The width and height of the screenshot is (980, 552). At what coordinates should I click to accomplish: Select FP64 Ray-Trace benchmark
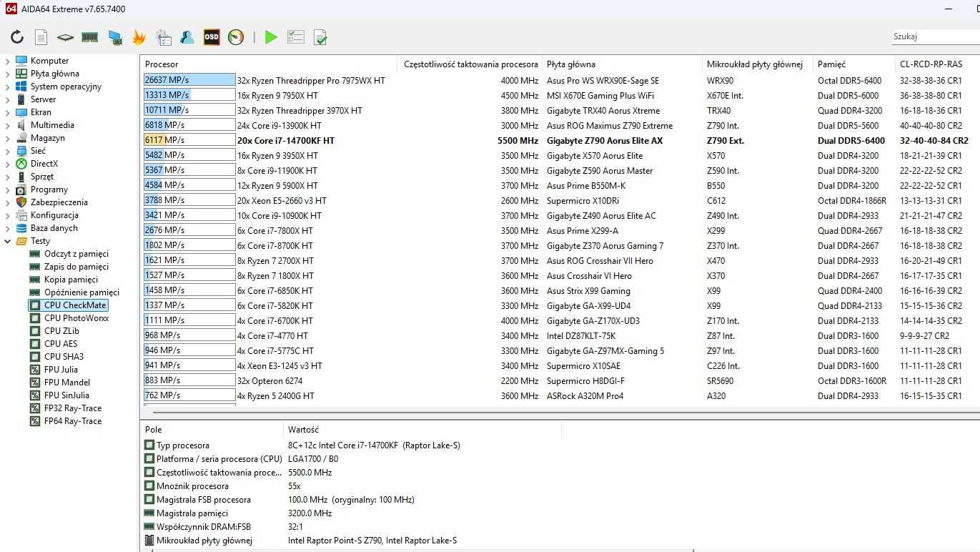(x=73, y=421)
